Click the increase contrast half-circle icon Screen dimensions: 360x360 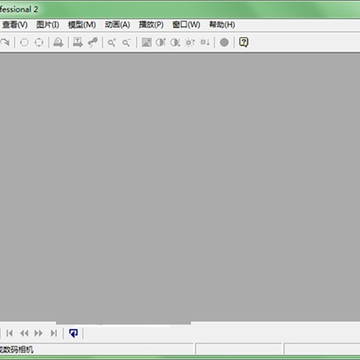point(161,42)
